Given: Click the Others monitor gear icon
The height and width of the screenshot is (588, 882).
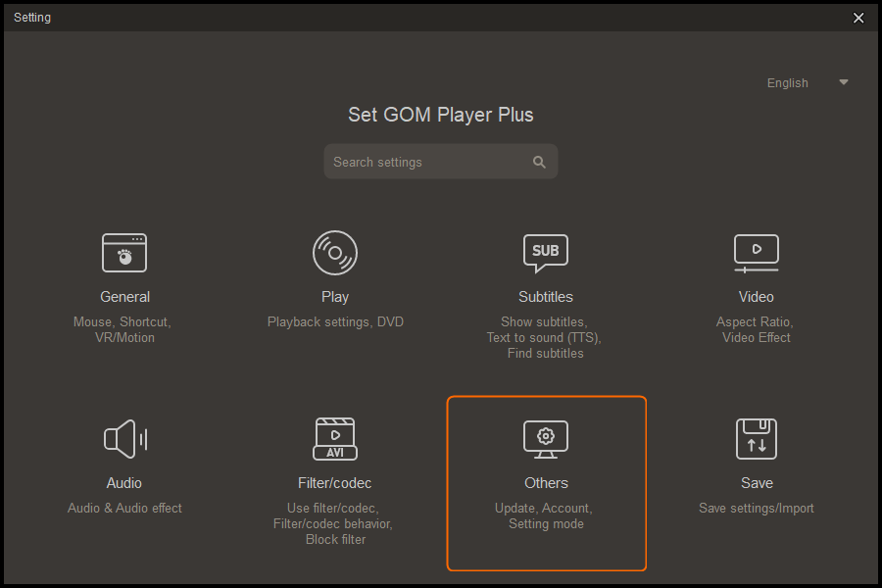Looking at the screenshot, I should [x=546, y=439].
